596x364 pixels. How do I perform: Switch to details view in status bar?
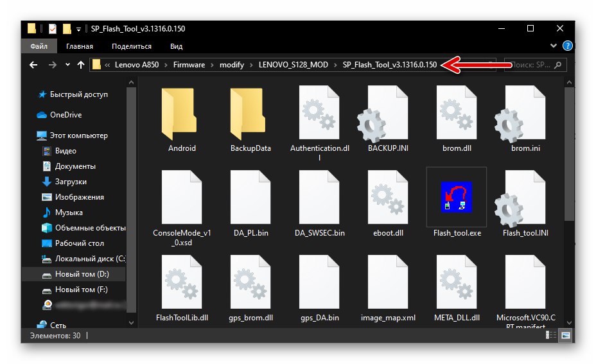tap(551, 335)
